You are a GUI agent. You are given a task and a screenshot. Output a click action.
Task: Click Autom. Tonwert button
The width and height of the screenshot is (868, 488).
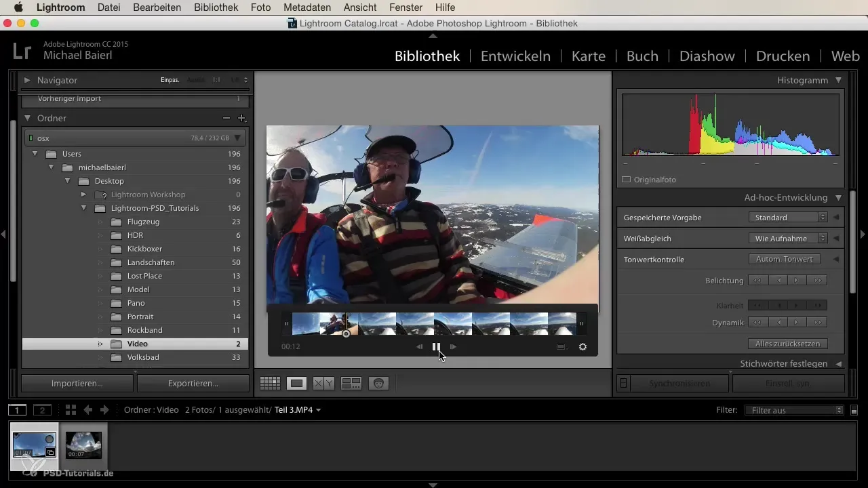[x=785, y=259]
